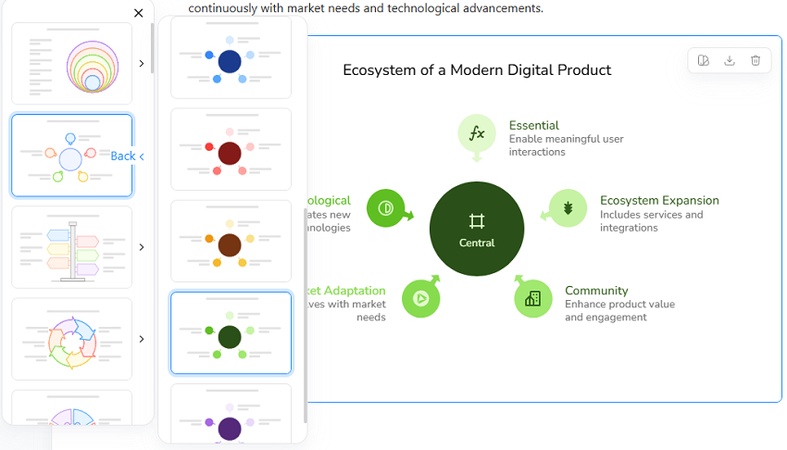Choose the blue color theme variant
The height and width of the screenshot is (450, 787).
pos(230,59)
